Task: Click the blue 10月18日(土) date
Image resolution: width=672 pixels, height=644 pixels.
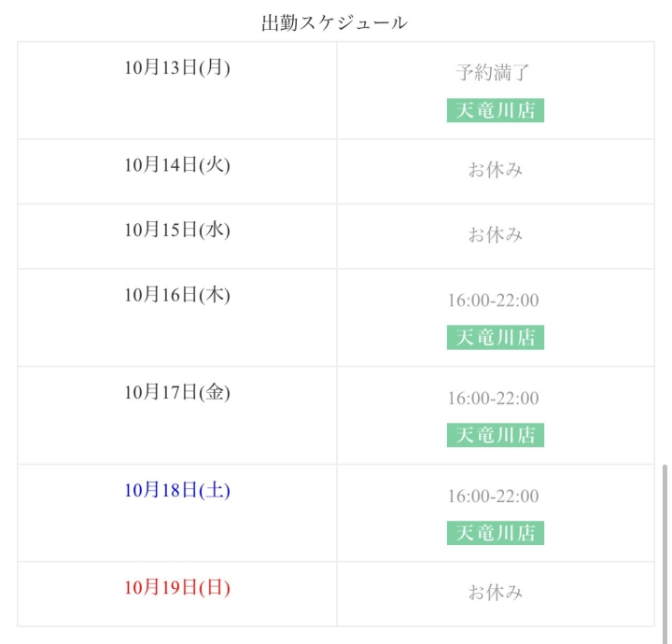Action: (177, 491)
